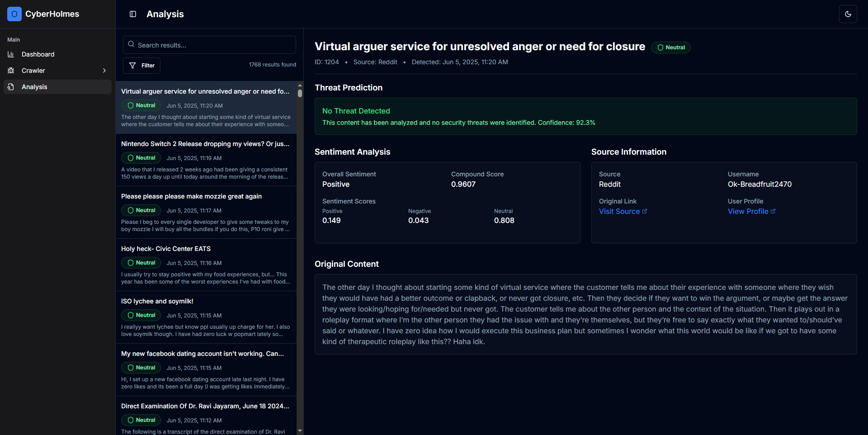Click the 'ID: 1204' text
This screenshot has width=868, height=435.
pos(327,62)
